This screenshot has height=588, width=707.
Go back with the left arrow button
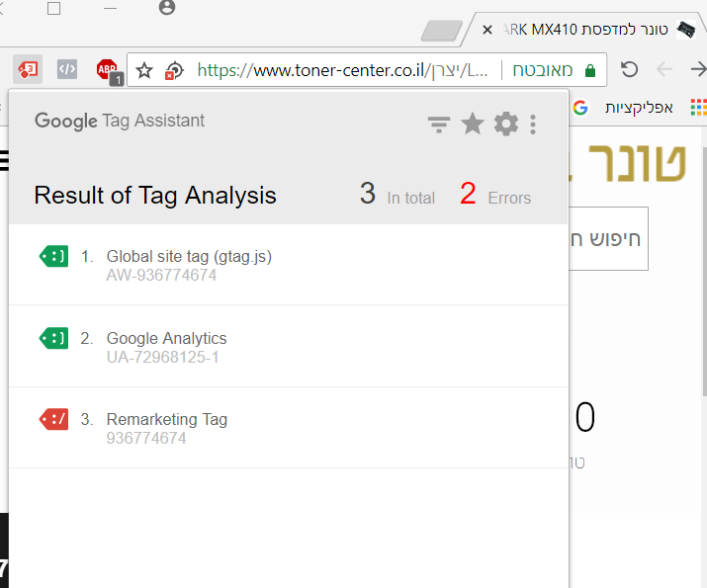click(x=663, y=69)
